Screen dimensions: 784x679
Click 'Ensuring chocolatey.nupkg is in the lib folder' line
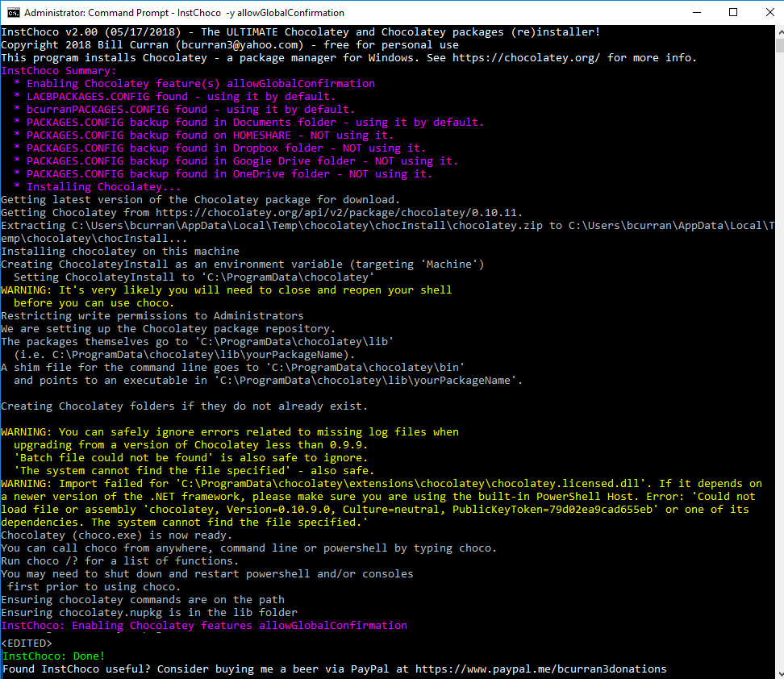point(149,613)
